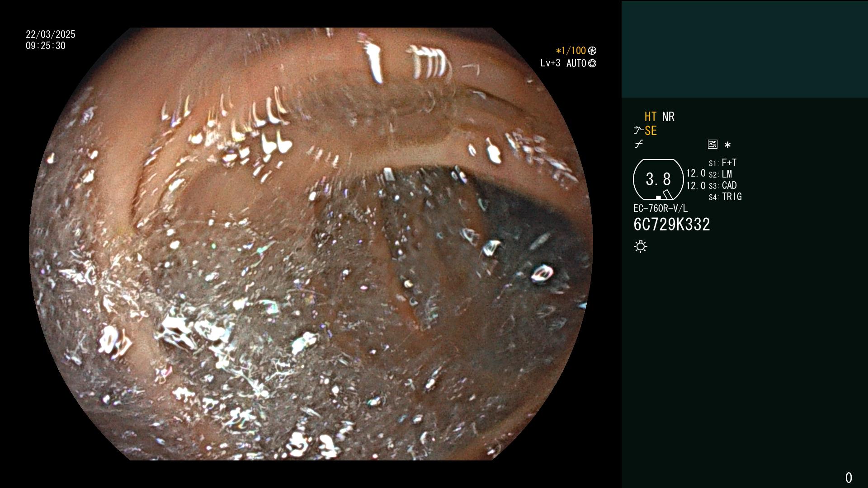Click the scope model EC-760R-V/L

point(660,208)
